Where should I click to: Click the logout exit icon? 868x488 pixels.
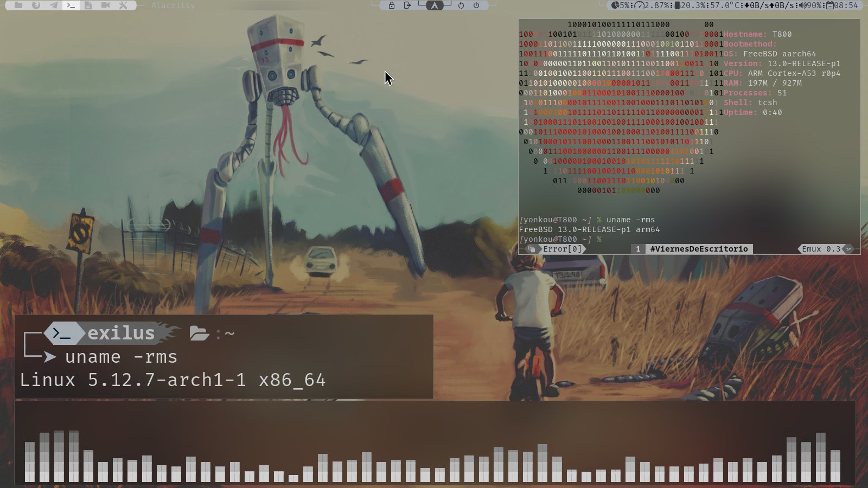[x=407, y=5]
